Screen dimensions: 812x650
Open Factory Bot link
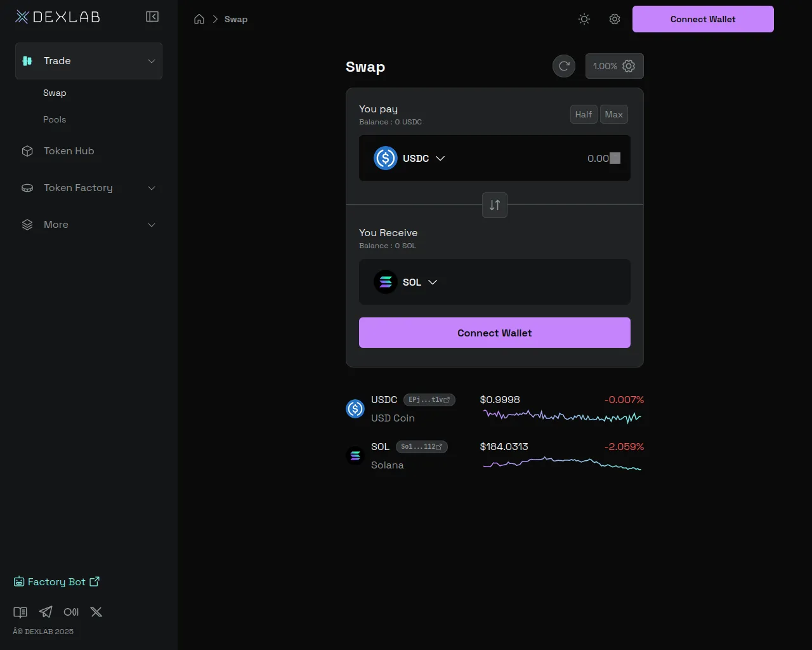tap(56, 581)
